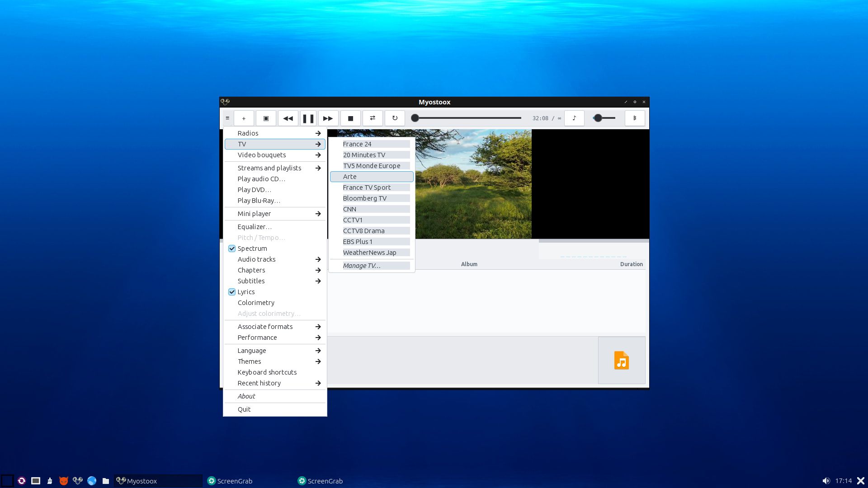Expand the Audio tracks submenu
The height and width of the screenshot is (488, 868).
tap(275, 259)
